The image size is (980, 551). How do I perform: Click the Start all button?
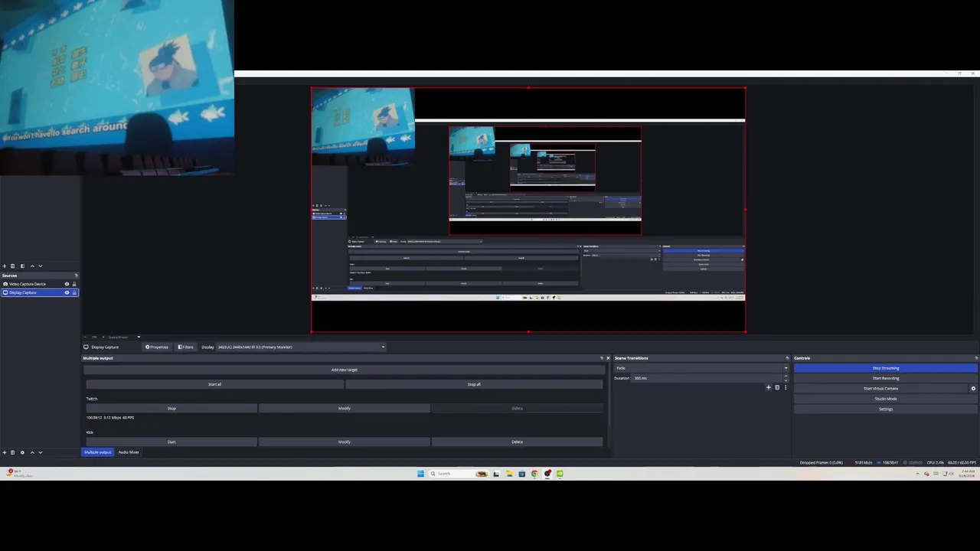click(214, 384)
